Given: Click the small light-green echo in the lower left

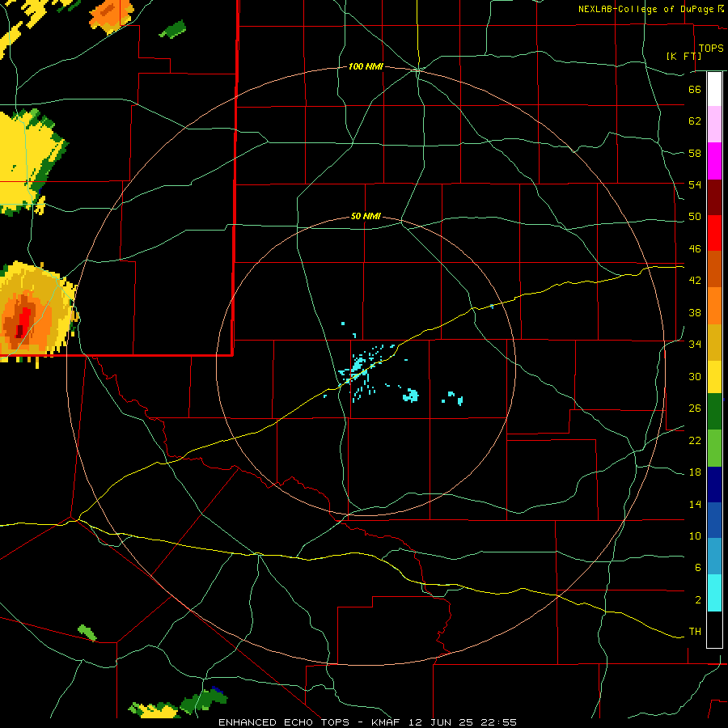Looking at the screenshot, I should tap(87, 633).
